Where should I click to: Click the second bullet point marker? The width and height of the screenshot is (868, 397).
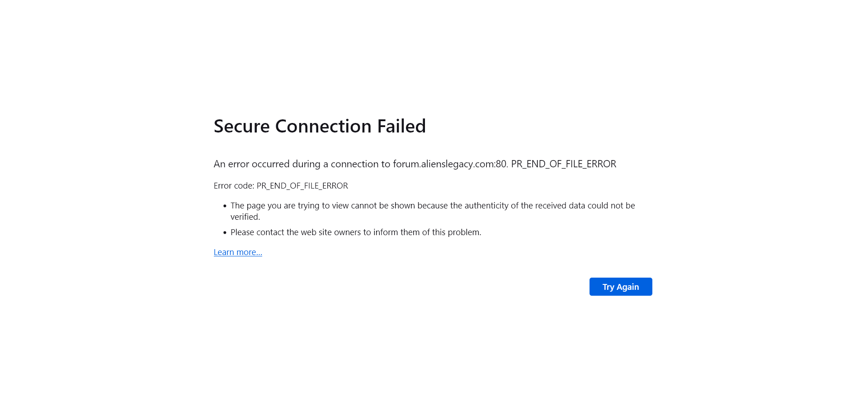(225, 233)
